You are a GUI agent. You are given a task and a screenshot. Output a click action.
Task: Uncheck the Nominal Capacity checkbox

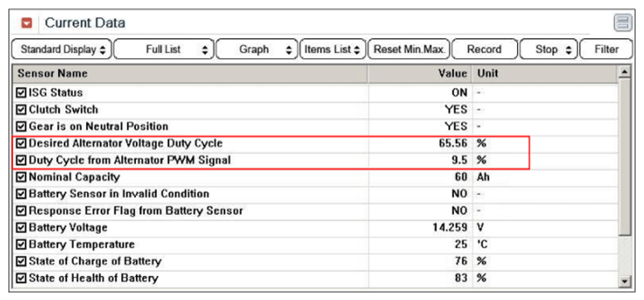point(21,177)
